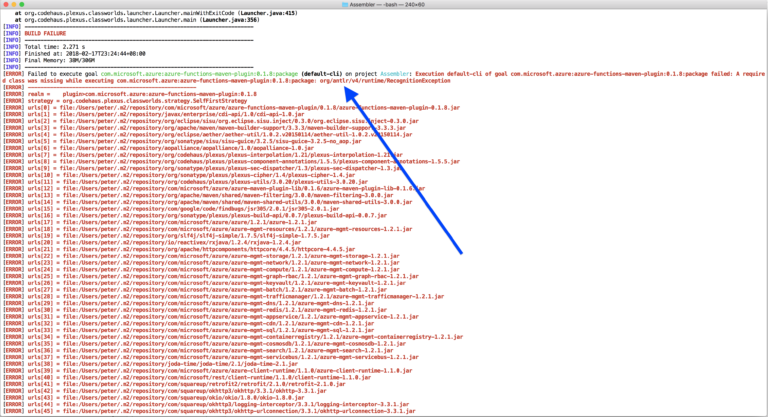Image resolution: width=768 pixels, height=417 pixels.
Task: Click the "BUILD FAILURE" text
Action: click(x=45, y=33)
